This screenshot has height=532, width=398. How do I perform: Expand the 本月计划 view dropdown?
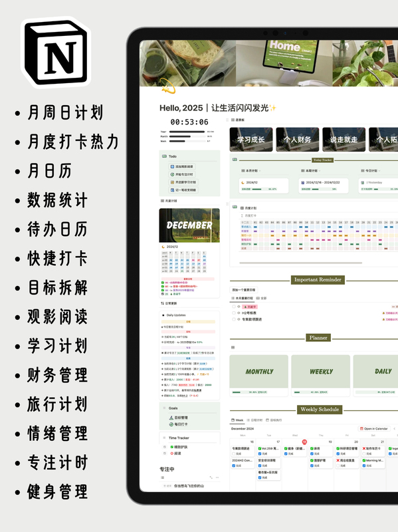(x=259, y=171)
